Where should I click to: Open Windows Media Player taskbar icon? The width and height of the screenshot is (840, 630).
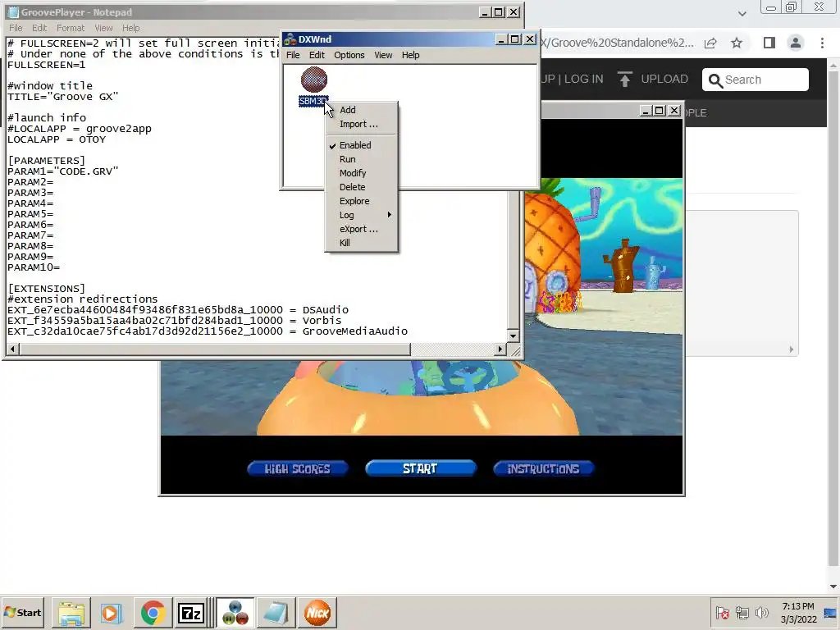112,612
